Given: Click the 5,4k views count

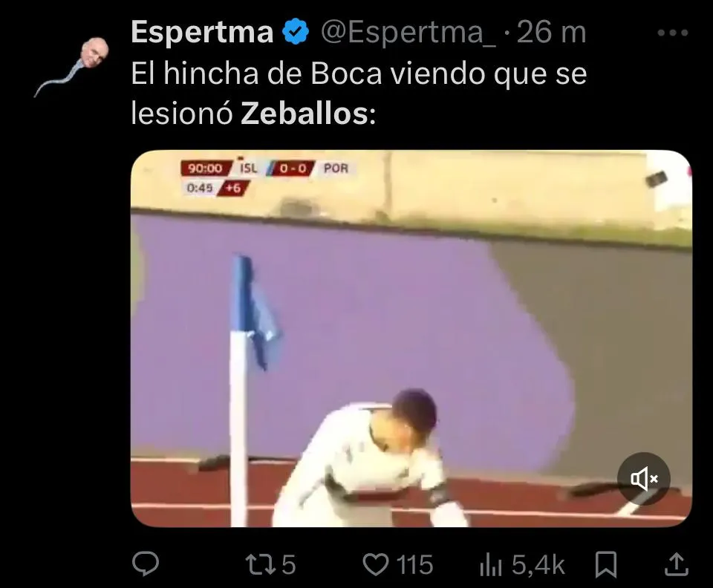Looking at the screenshot, I should 538,566.
